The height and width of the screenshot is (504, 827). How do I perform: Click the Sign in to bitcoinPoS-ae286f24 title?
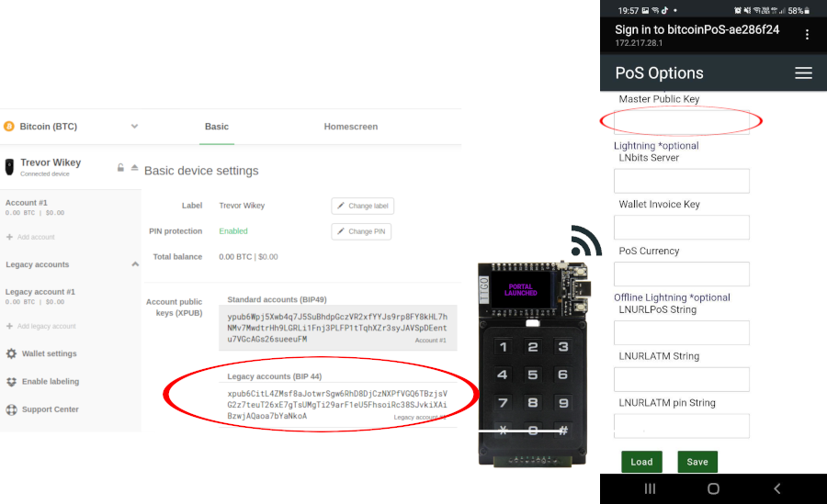pos(697,29)
